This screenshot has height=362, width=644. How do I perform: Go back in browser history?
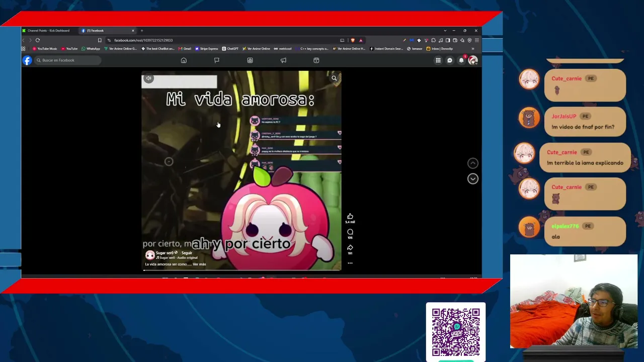tap(23, 40)
